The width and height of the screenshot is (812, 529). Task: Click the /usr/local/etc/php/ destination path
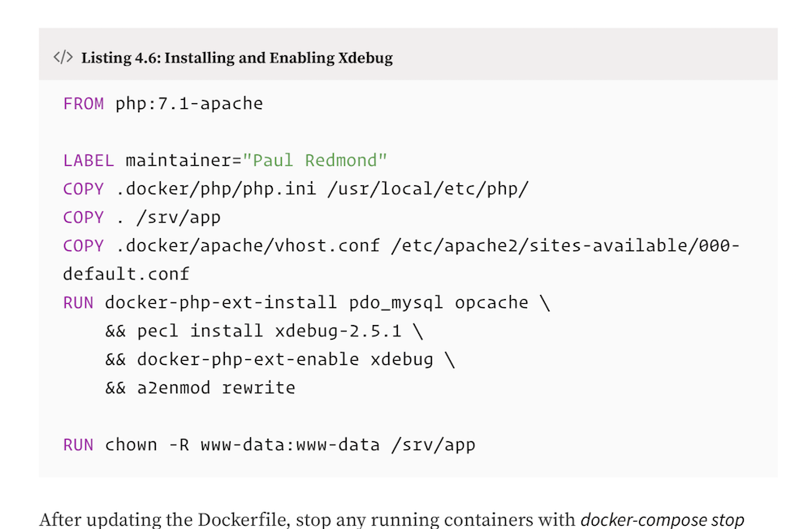[x=428, y=189]
